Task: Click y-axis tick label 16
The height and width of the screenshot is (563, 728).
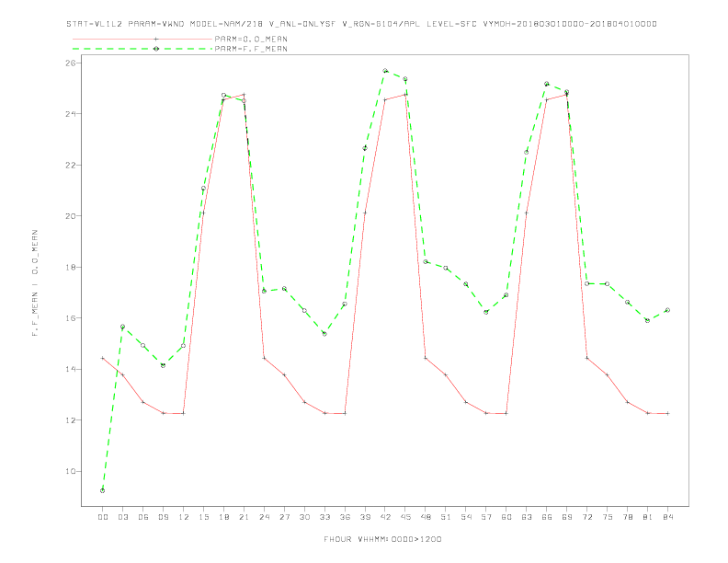Action: [x=71, y=318]
